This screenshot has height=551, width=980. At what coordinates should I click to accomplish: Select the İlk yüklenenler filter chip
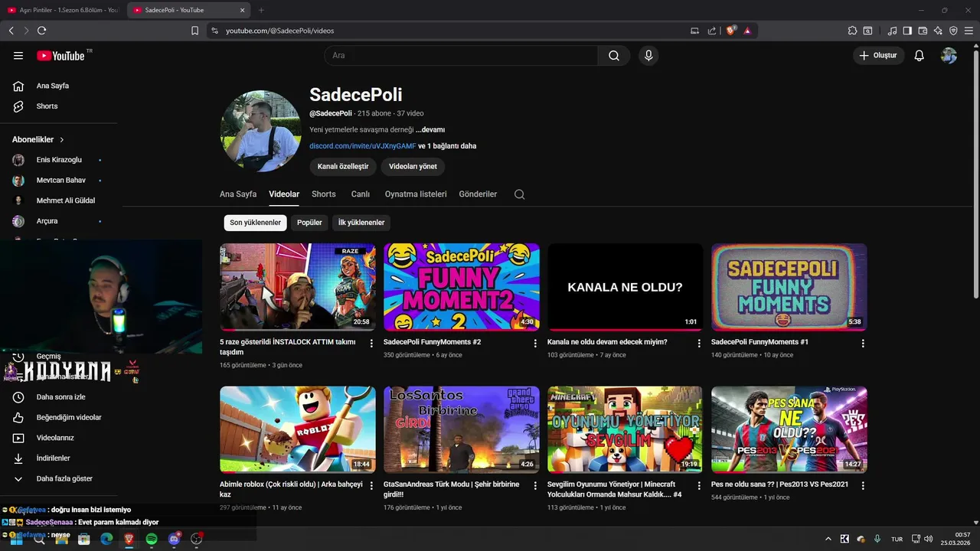click(361, 223)
